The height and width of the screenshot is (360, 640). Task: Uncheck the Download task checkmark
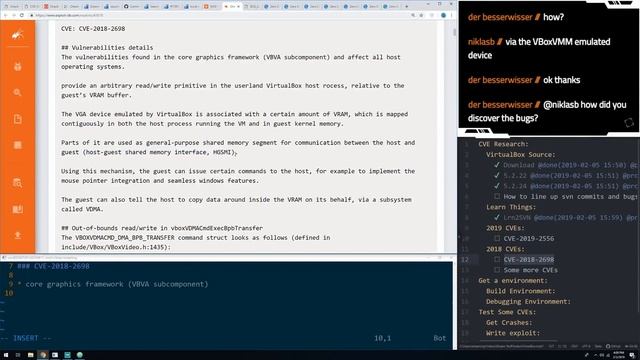coord(497,165)
